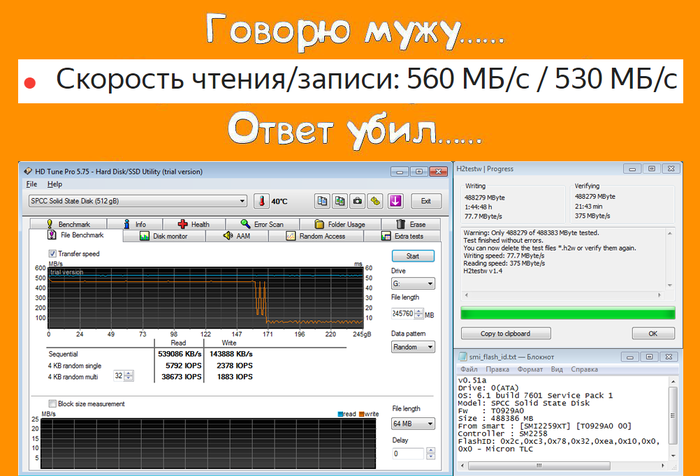Click the temperature thermometer icon in HD Tune
The height and width of the screenshot is (476, 700).
point(261,201)
